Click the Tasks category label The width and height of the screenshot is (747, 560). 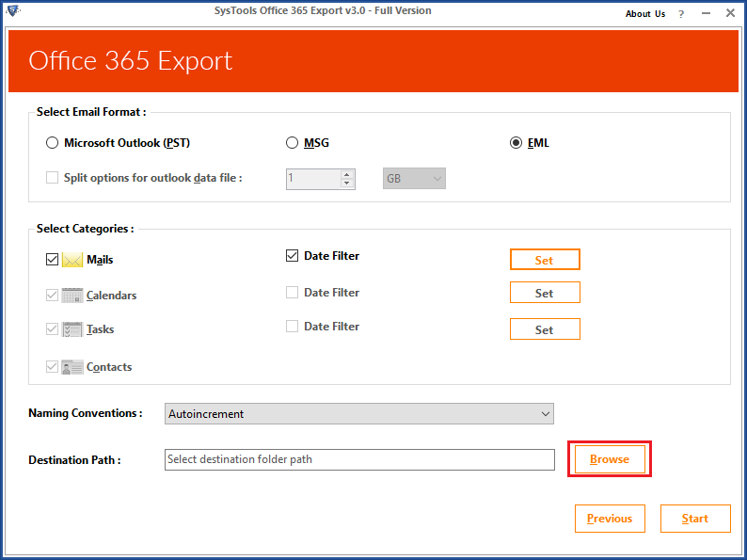(x=100, y=329)
